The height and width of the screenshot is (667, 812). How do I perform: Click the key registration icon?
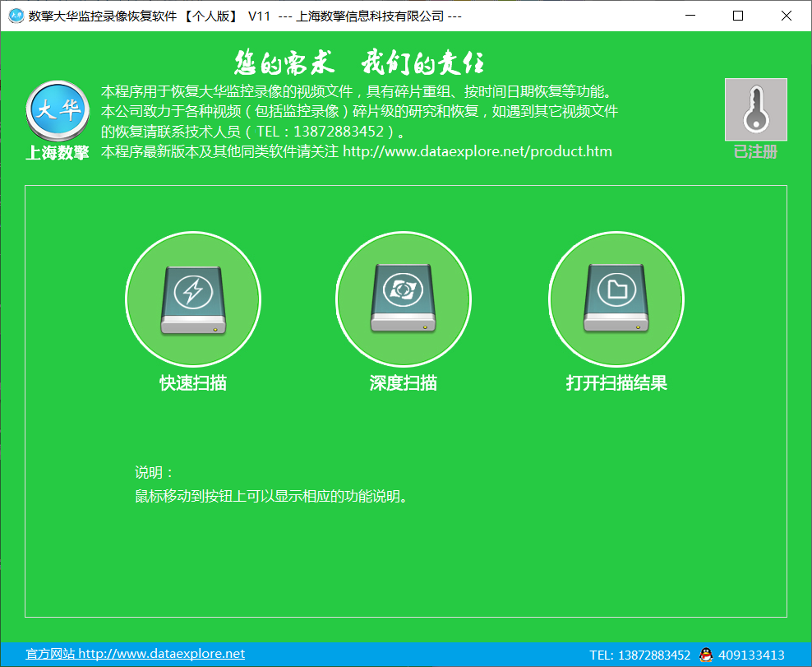point(755,109)
